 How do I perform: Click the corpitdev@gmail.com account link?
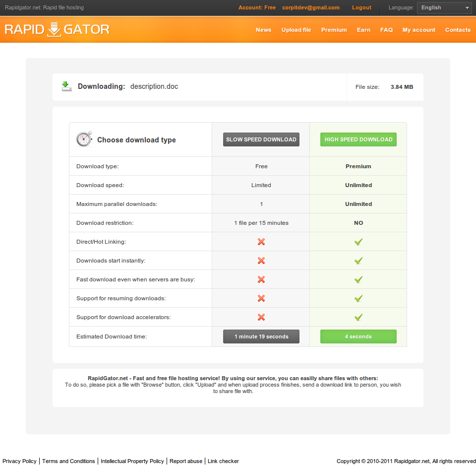click(x=311, y=7)
